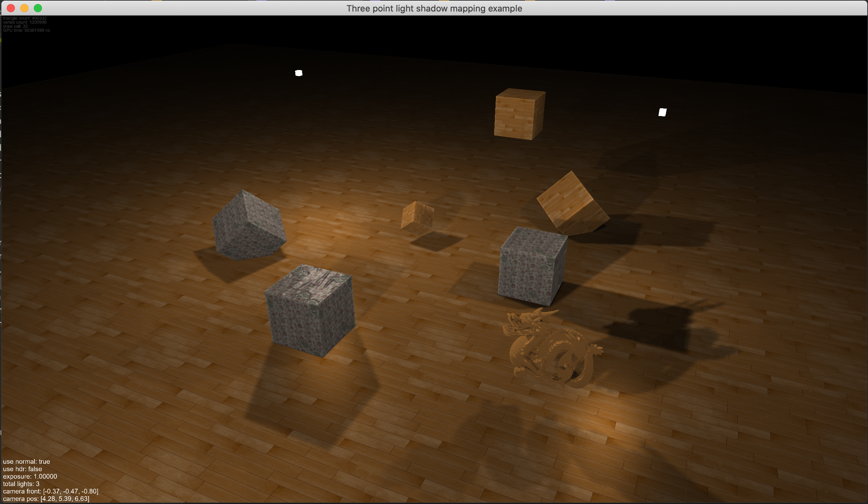Select the small floating wooden cube
The image size is (868, 504).
tap(417, 217)
